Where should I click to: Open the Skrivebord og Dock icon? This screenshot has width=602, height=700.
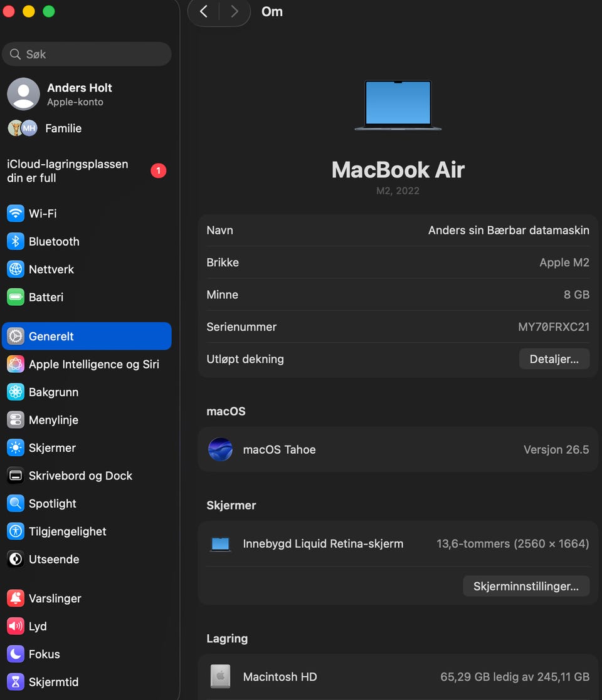tap(16, 476)
